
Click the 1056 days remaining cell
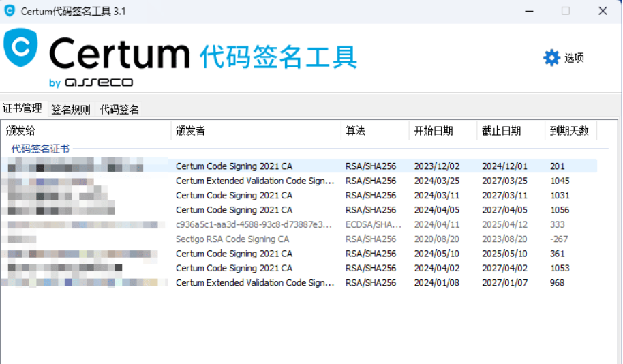click(560, 210)
